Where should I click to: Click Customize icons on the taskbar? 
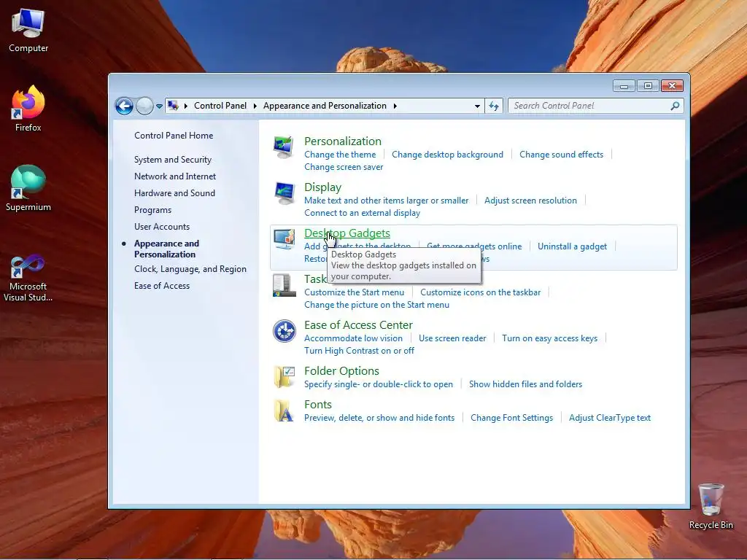point(480,292)
